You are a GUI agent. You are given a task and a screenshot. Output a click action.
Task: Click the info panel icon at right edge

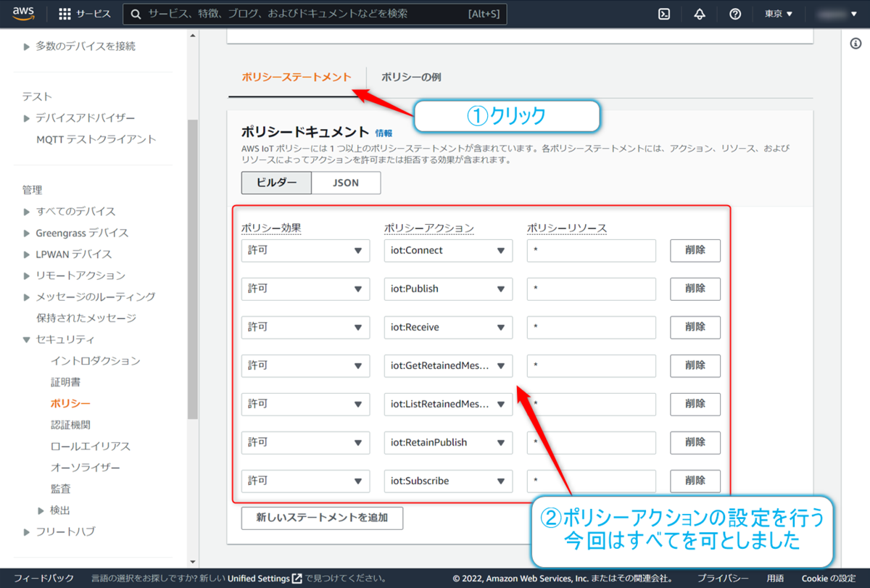tap(855, 44)
